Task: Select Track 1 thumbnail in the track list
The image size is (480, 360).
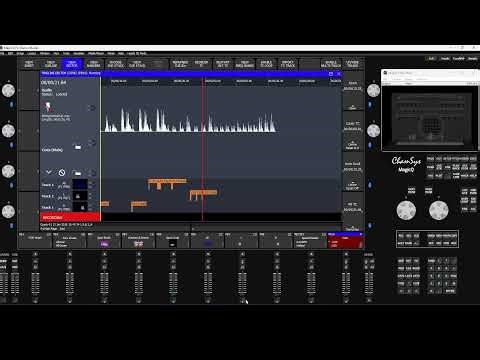Action: tap(80, 184)
